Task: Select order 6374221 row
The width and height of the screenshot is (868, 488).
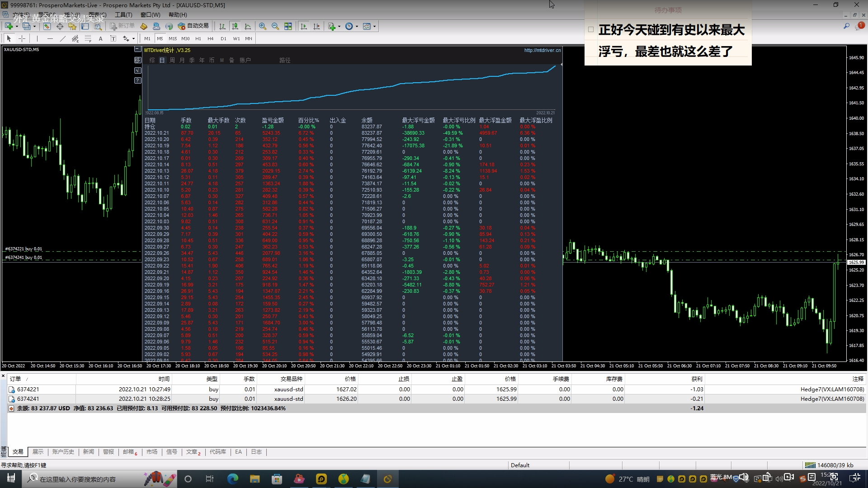Action: (x=28, y=389)
